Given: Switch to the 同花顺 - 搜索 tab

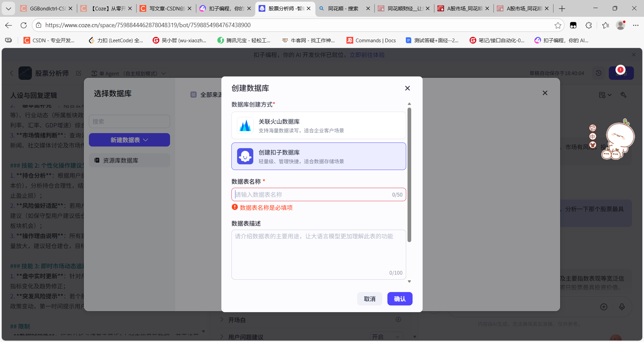Looking at the screenshot, I should [344, 8].
